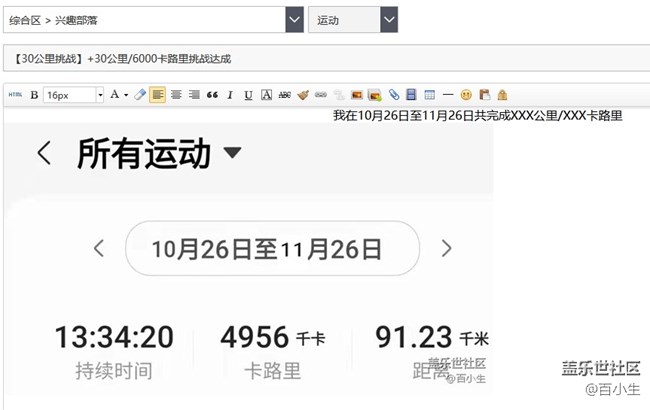The height and width of the screenshot is (410, 650).
Task: Toggle bold formatting
Action: pos(34,95)
